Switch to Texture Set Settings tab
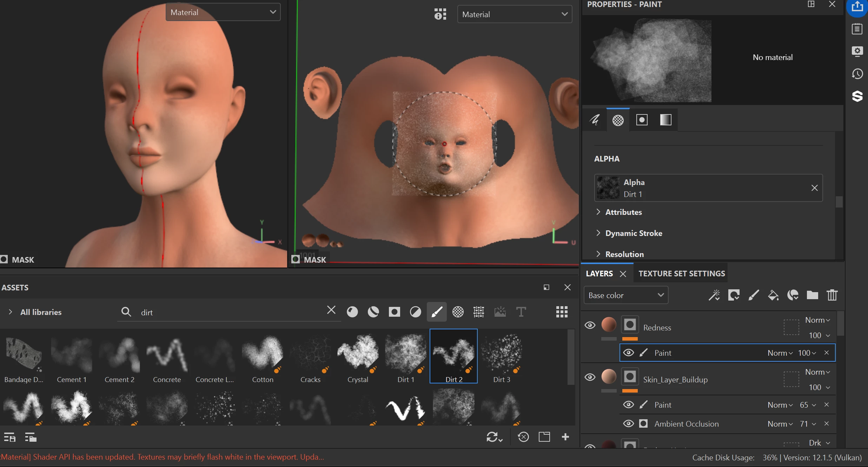The image size is (868, 467). click(681, 274)
